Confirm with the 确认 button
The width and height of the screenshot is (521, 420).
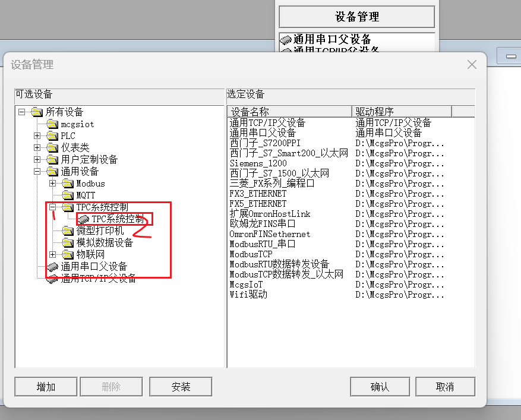tap(380, 387)
